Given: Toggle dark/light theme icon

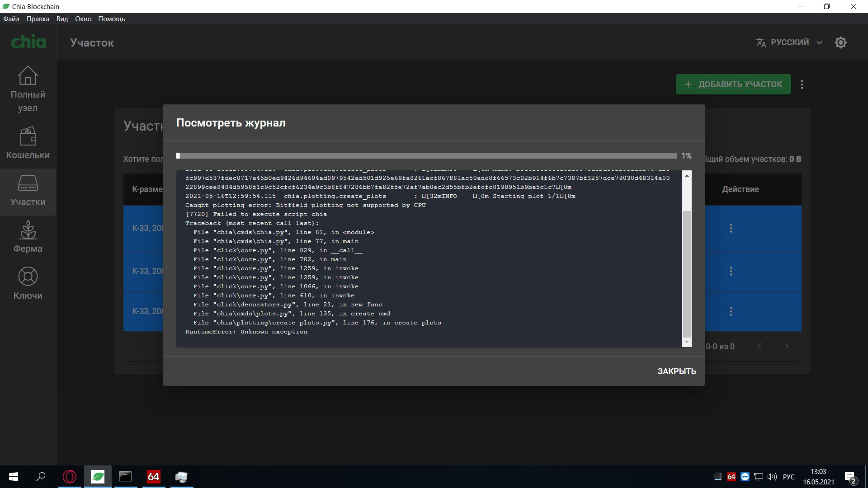Looking at the screenshot, I should (840, 42).
